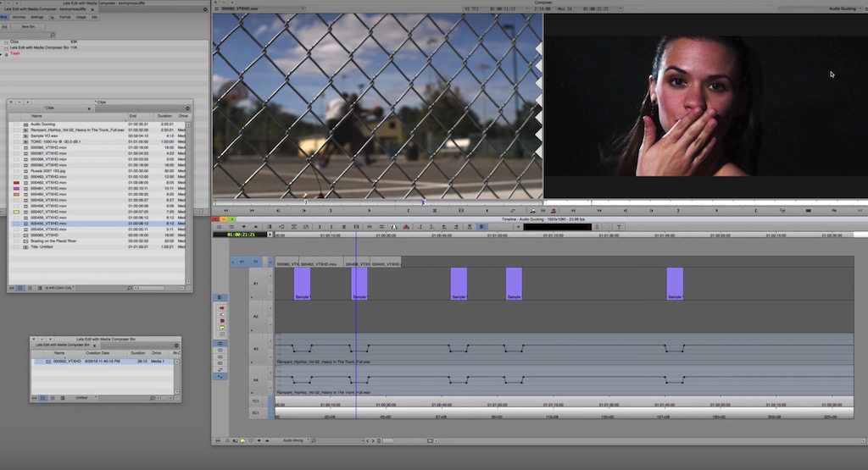Click the 000463_VTXHD.mov clip on V1 track
This screenshot has height=470, width=868.
320,263
